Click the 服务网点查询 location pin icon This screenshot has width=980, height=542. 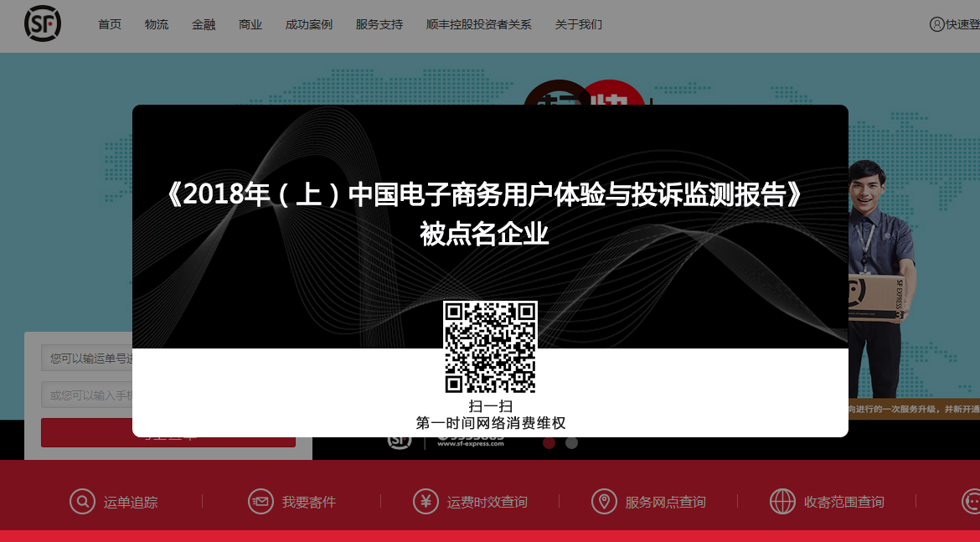604,501
